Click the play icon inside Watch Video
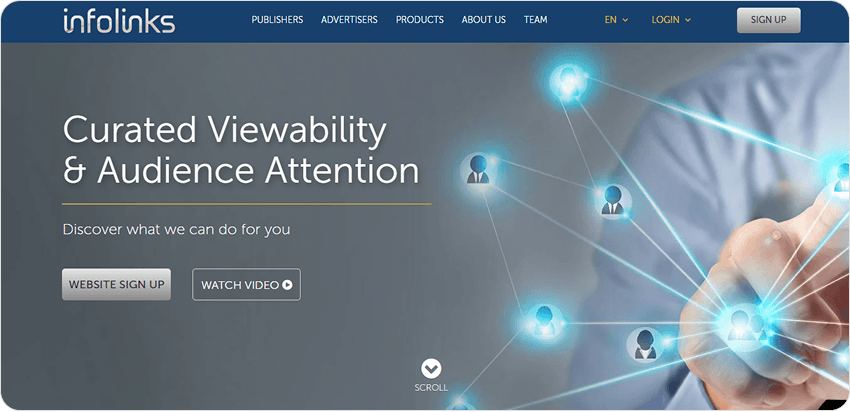The height and width of the screenshot is (412, 850). click(x=287, y=285)
